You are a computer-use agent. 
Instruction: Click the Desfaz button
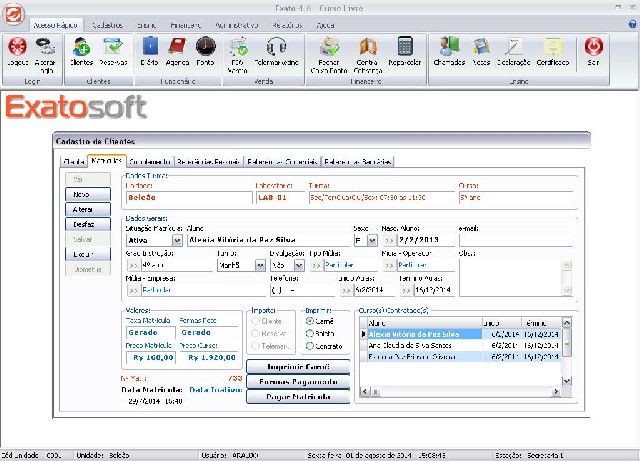coord(88,224)
